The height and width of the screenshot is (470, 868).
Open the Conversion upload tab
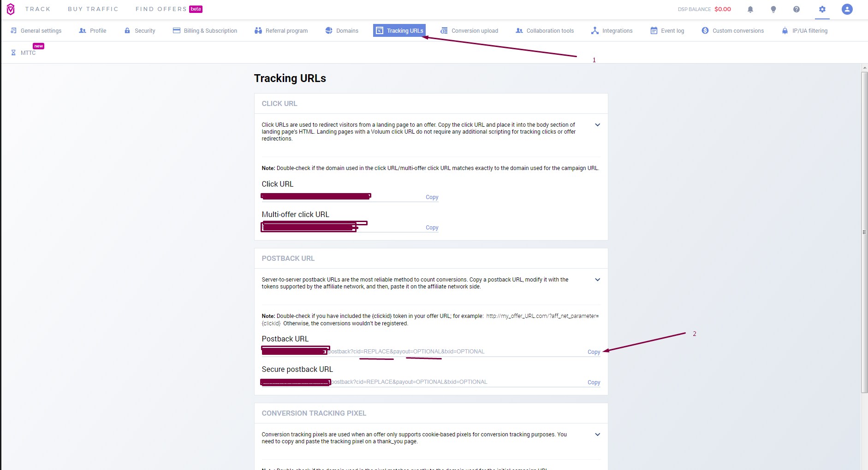coord(470,30)
